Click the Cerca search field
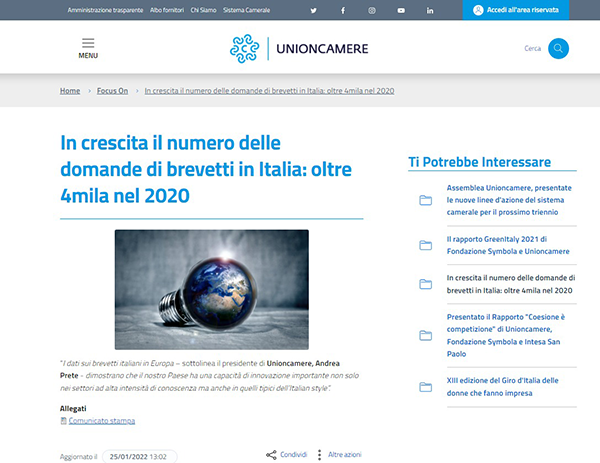600x463 pixels. 533,48
